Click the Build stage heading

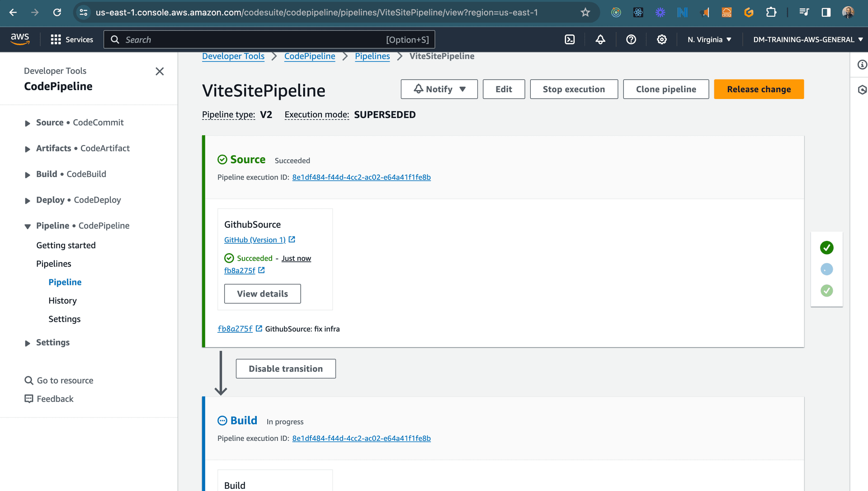click(244, 420)
